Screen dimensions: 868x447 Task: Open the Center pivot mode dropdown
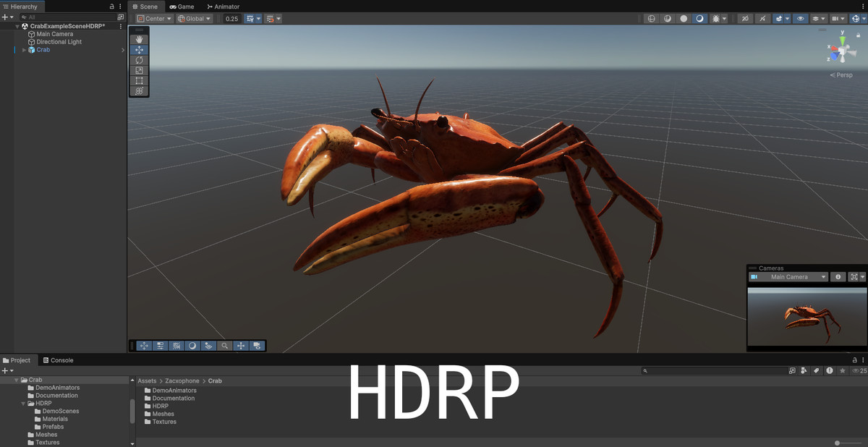(154, 19)
